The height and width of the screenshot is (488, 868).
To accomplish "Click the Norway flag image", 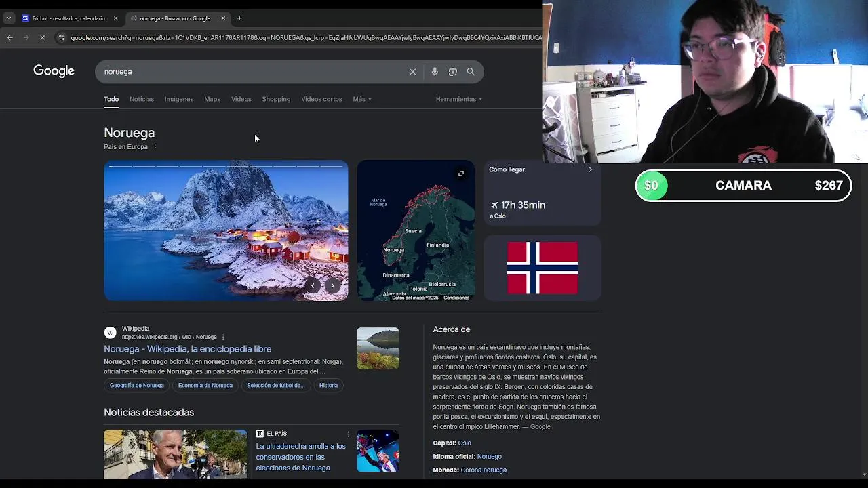I will point(542,268).
